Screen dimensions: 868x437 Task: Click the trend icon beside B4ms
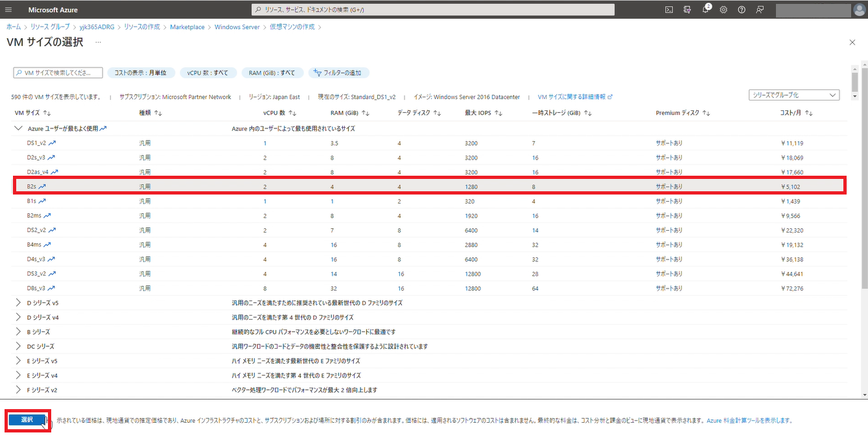(x=47, y=244)
